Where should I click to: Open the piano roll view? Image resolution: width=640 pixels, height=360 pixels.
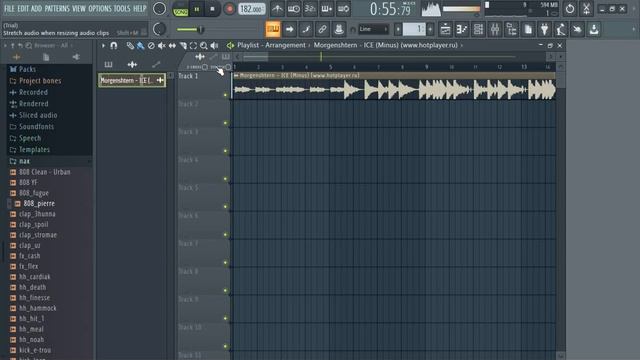(462, 29)
